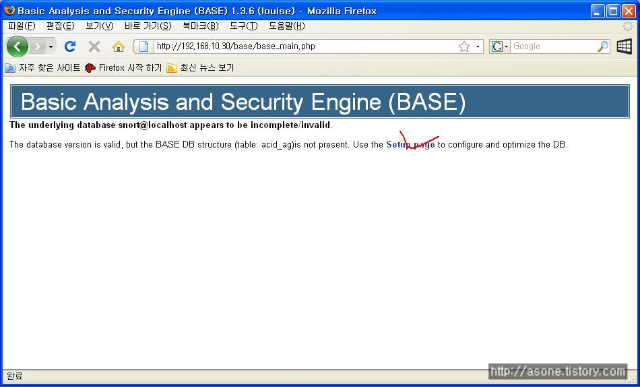Click the grid icon right of search box
The width and height of the screenshot is (640, 387).
[x=624, y=47]
